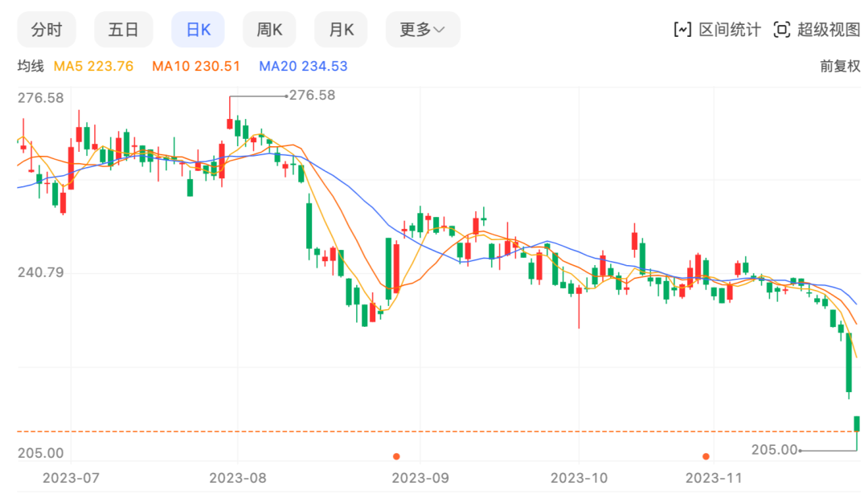Click the 区间统计 range statistics icon

(682, 30)
